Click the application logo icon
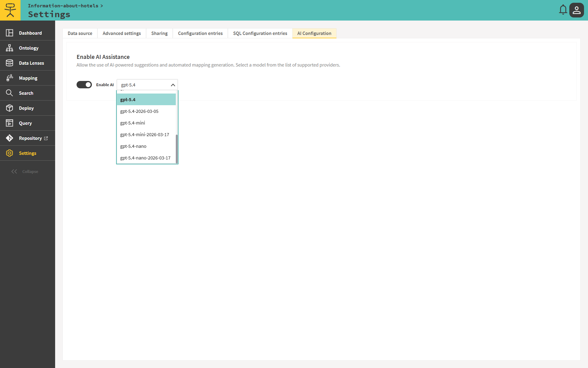Viewport: 588px width, 368px height. pos(10,10)
